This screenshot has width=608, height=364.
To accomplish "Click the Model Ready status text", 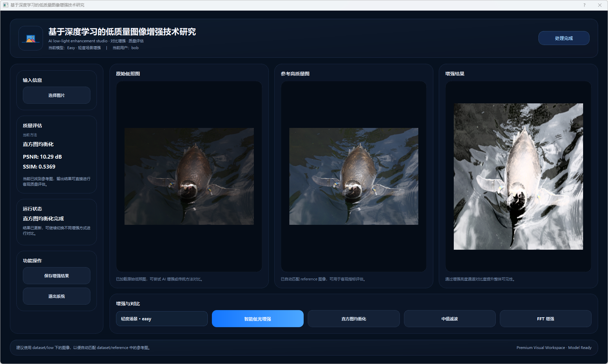I will 579,348.
